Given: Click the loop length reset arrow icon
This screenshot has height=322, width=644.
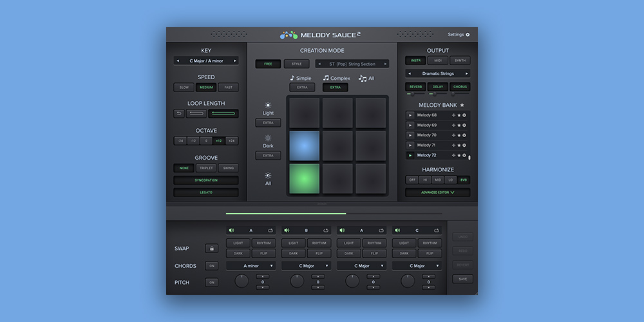Looking at the screenshot, I should [x=179, y=113].
